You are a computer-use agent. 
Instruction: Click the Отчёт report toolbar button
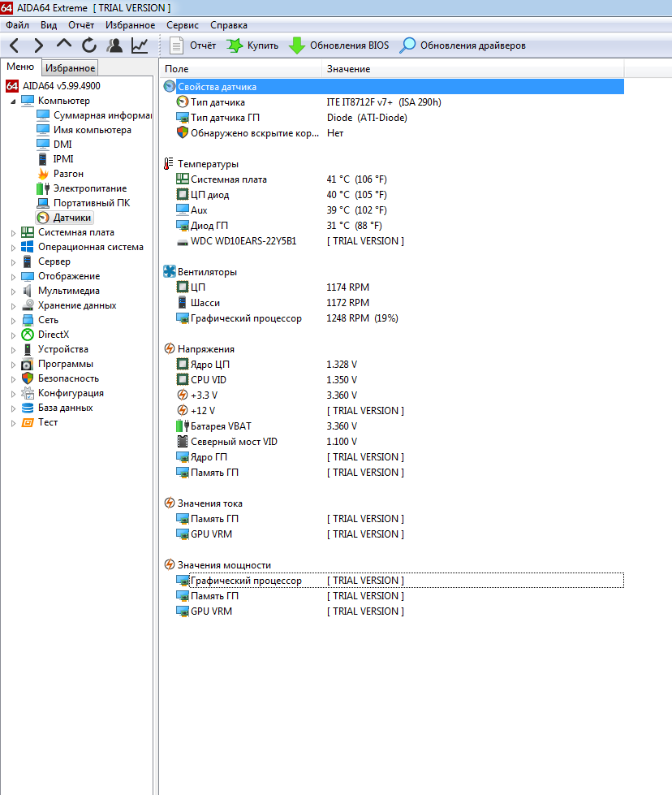pos(192,45)
